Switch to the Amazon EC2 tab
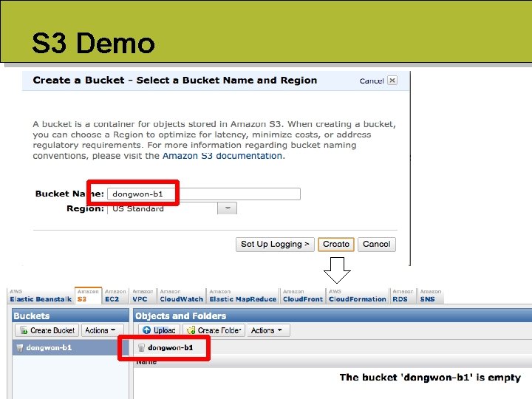Image resolution: width=532 pixels, height=399 pixels. (115, 296)
